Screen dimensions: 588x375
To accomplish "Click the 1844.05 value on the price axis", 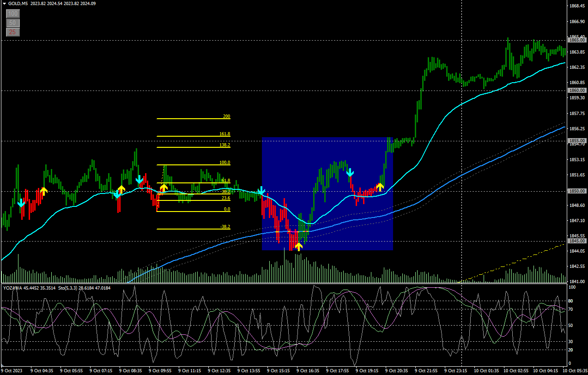I will pos(578,251).
